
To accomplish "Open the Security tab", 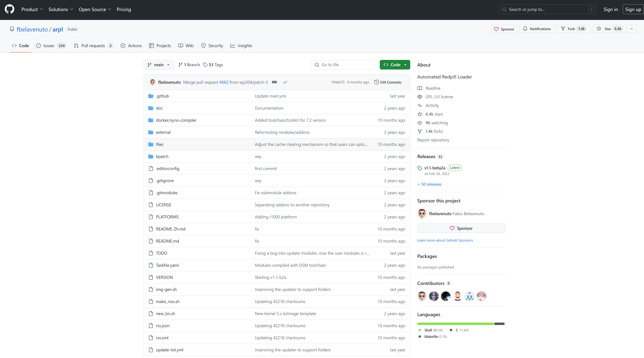I will pyautogui.click(x=212, y=46).
